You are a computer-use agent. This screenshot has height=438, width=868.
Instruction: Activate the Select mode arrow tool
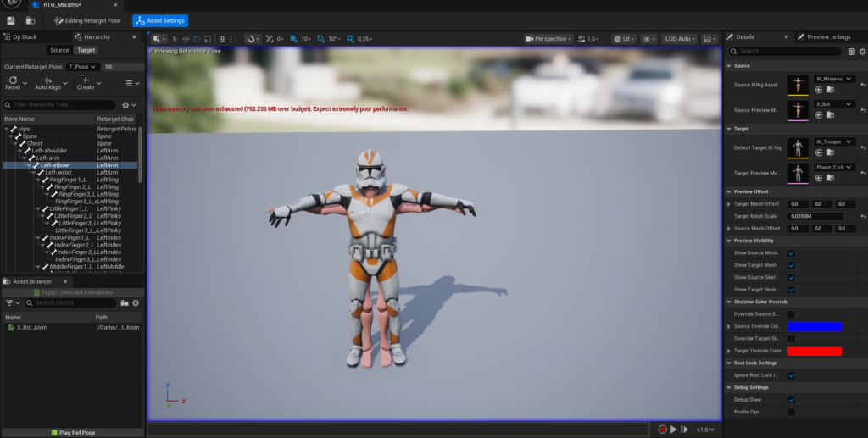coord(175,39)
